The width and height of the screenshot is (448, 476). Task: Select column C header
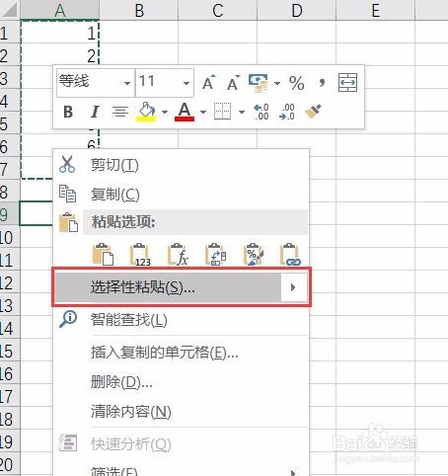218,10
